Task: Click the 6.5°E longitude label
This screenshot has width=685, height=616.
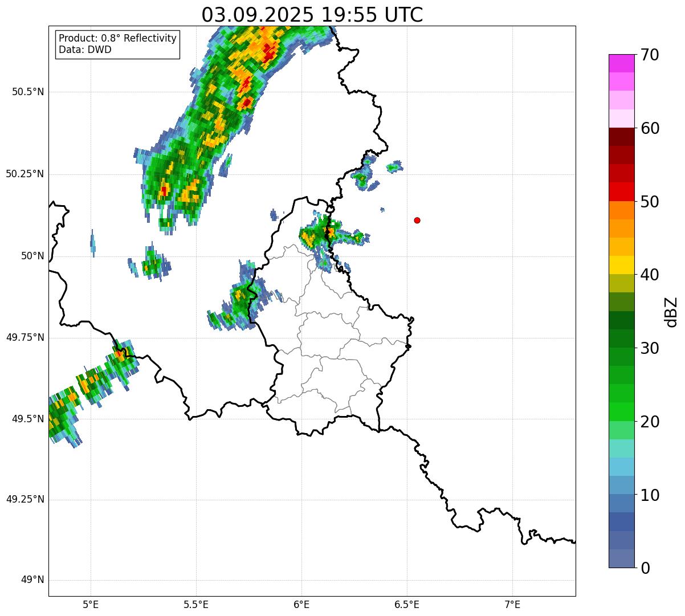Action: tap(407, 605)
